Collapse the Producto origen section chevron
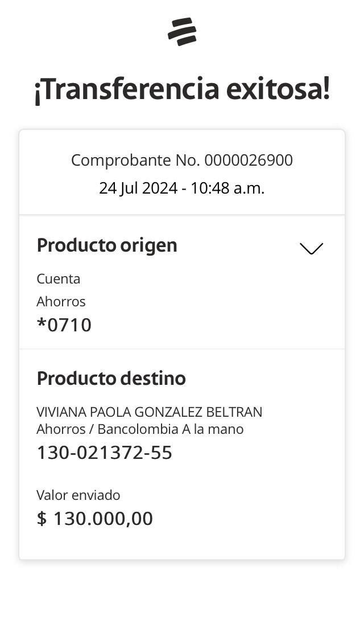364x624 pixels. (311, 248)
